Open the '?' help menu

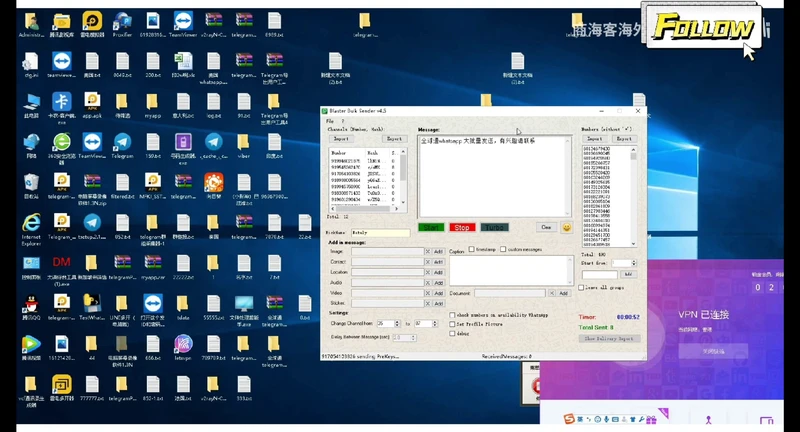343,121
